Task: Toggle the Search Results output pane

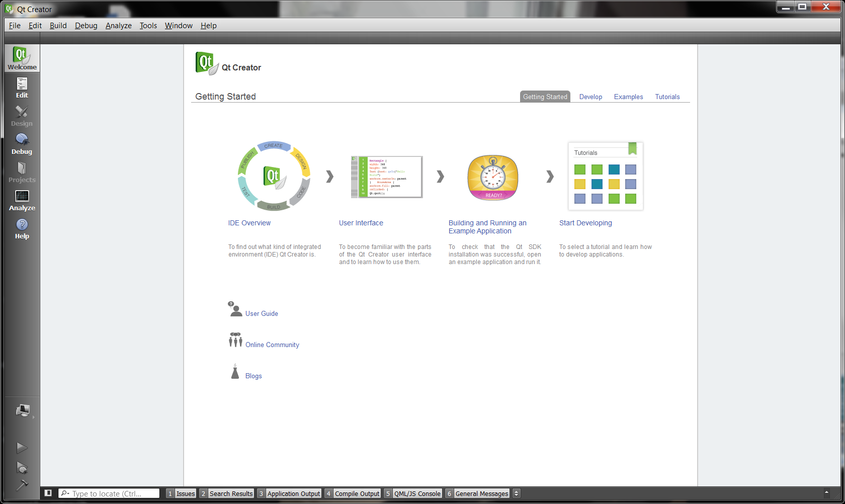Action: tap(226, 493)
